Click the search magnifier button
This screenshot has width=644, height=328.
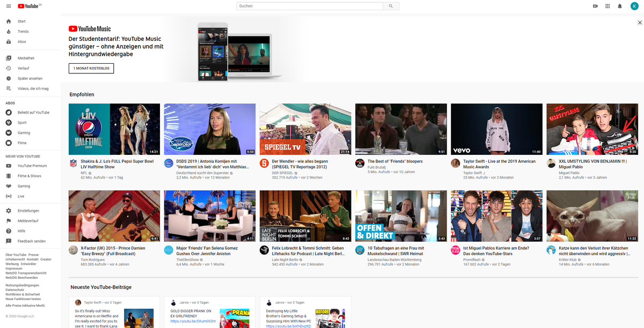pyautogui.click(x=391, y=6)
